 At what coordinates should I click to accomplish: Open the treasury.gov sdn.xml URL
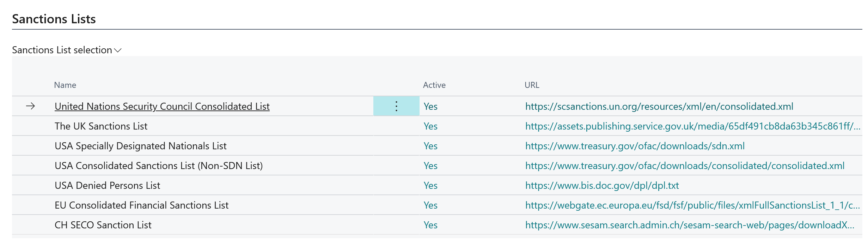click(x=635, y=146)
